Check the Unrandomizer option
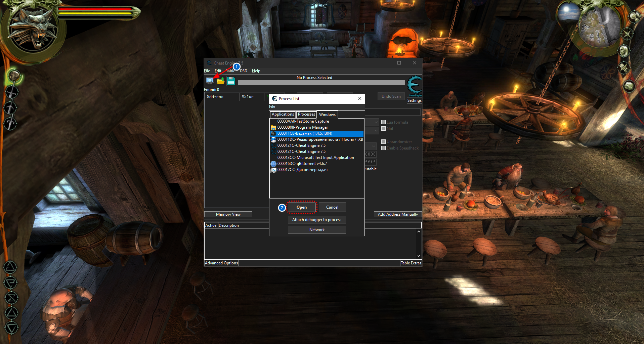Image resolution: width=644 pixels, height=344 pixels. (x=383, y=142)
